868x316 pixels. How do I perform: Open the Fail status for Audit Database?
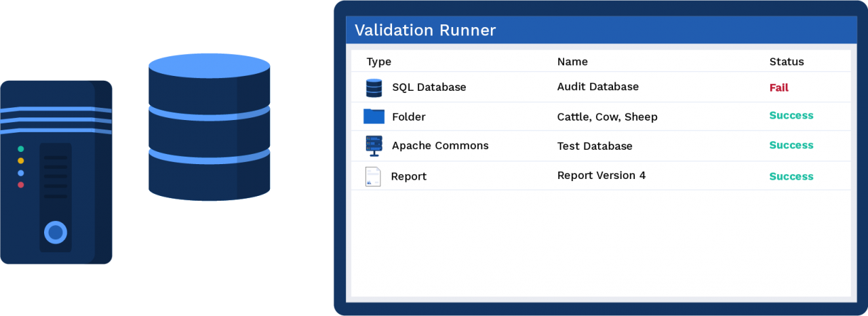778,87
